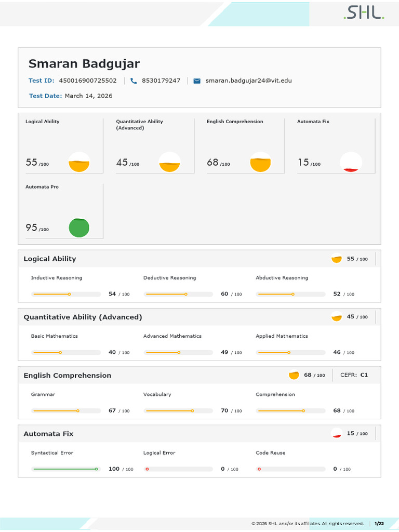Image resolution: width=399 pixels, height=532 pixels.
Task: Click the Advanced Mathematics label
Action: 172,336
